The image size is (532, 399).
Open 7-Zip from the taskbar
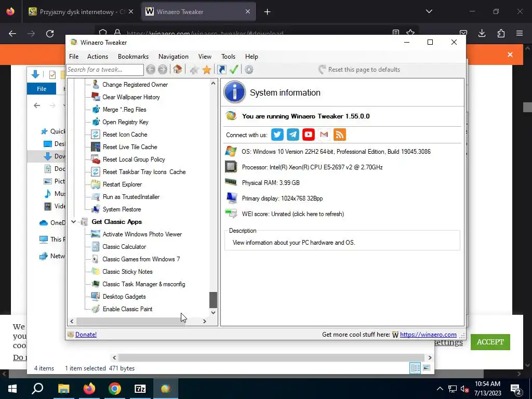point(140,389)
